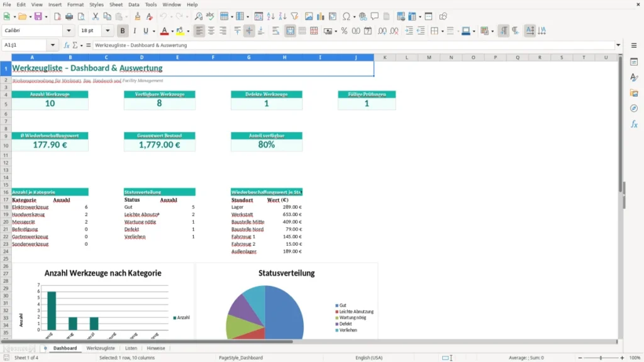Click the zoom in plus button
The width and height of the screenshot is (644, 362).
point(622,358)
